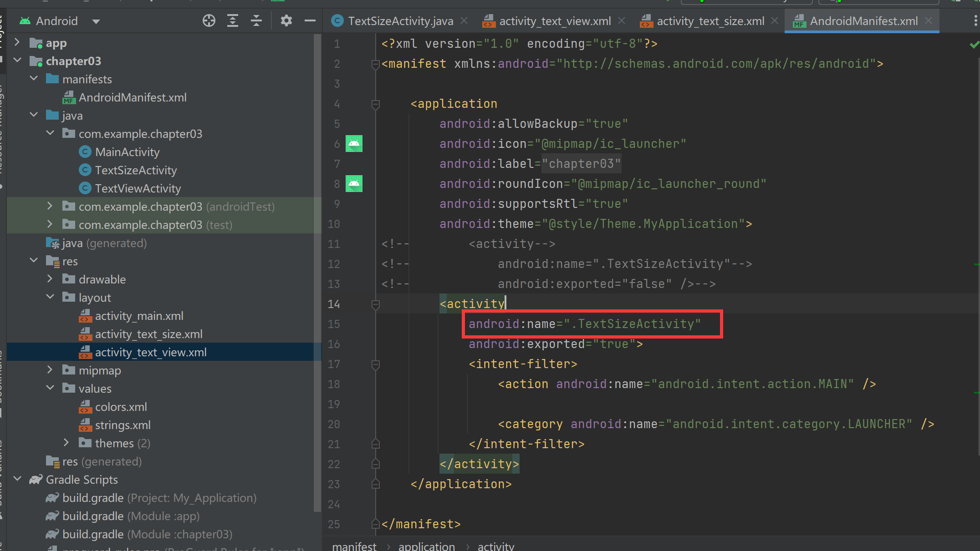This screenshot has height=551, width=980.
Task: Open MainActivity class in tree
Action: click(127, 152)
